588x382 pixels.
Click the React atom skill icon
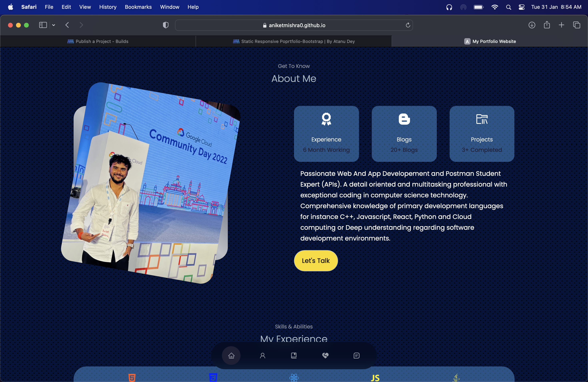point(294,378)
